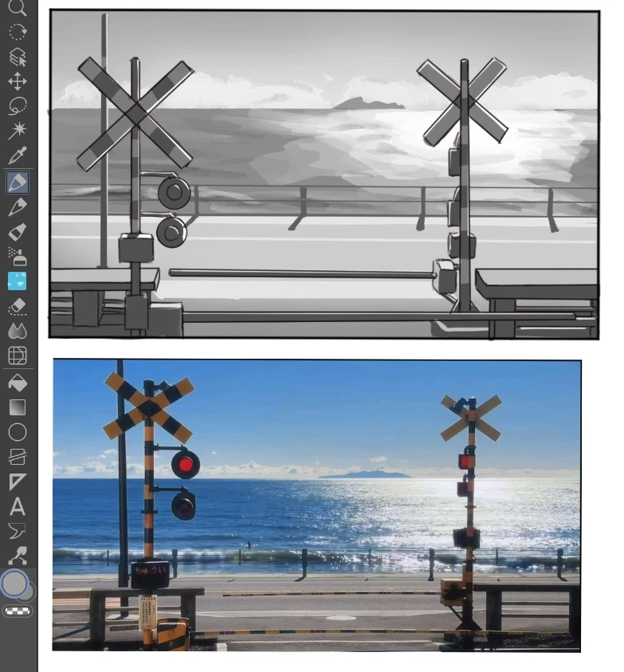This screenshot has width=624, height=672.
Task: Select the Liquify mesh tool
Action: [x=18, y=356]
